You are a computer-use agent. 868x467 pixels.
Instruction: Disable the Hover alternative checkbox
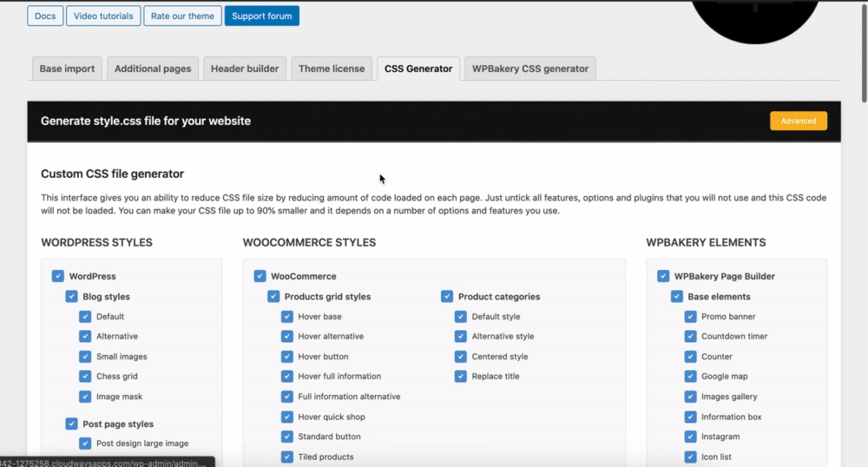click(x=286, y=337)
